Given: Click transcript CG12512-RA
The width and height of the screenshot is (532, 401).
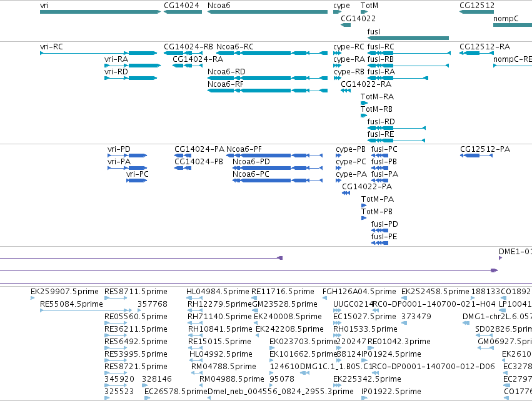Looking at the screenshot, I should pos(476,53).
